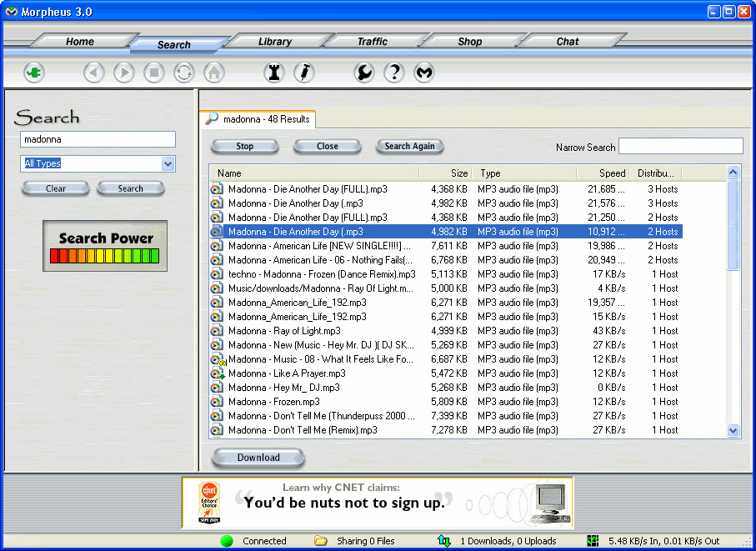The width and height of the screenshot is (756, 551).
Task: Click 'Sharing 0 Files' status text
Action: (x=365, y=541)
